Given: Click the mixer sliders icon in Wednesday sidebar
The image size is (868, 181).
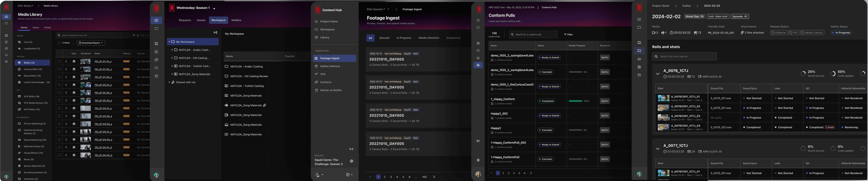Looking at the screenshot, I should coord(156,68).
